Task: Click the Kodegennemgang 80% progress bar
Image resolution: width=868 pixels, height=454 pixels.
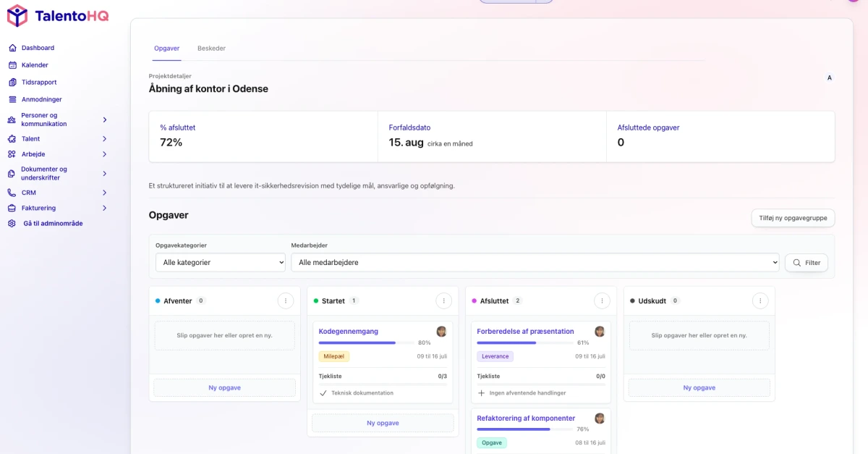Action: click(365, 342)
